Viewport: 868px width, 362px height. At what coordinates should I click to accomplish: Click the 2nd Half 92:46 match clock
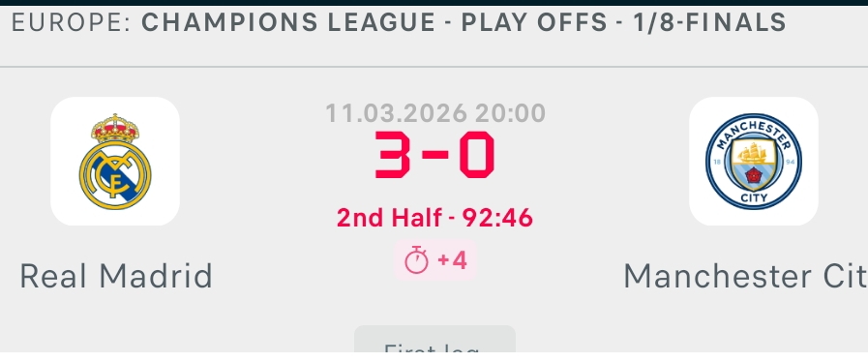tap(434, 218)
